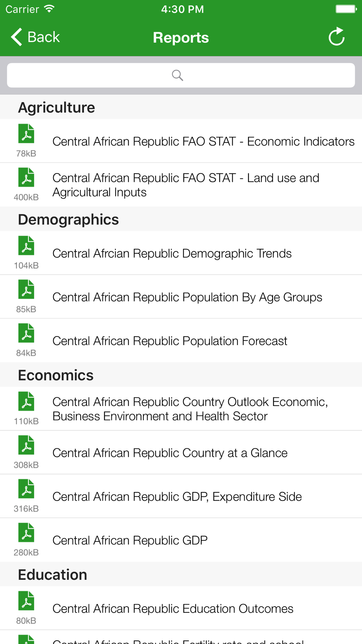Screen dimensions: 362x644
Task: Tap PDF icon for Education Outcomes
Action: [26, 601]
